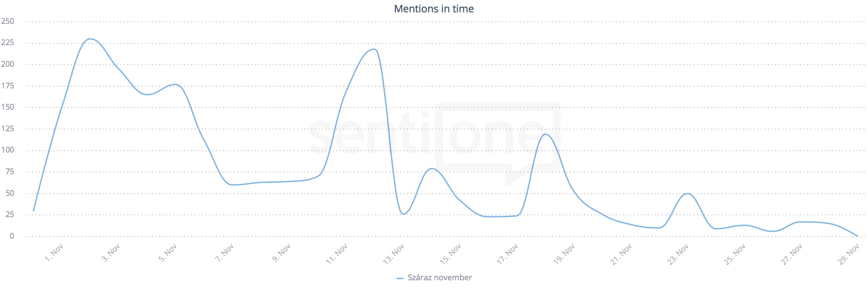This screenshot has width=868, height=290.
Task: Click the blue legend line marker
Action: 400,278
